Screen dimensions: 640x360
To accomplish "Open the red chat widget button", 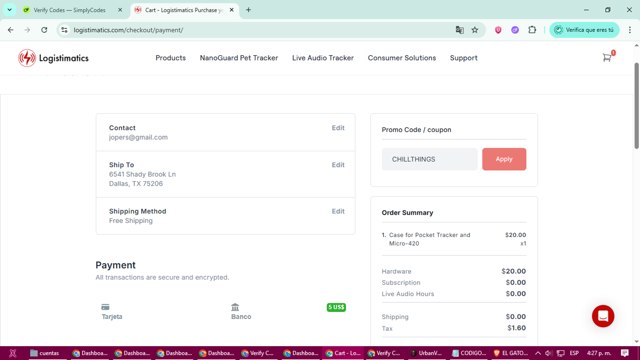I will click(603, 316).
